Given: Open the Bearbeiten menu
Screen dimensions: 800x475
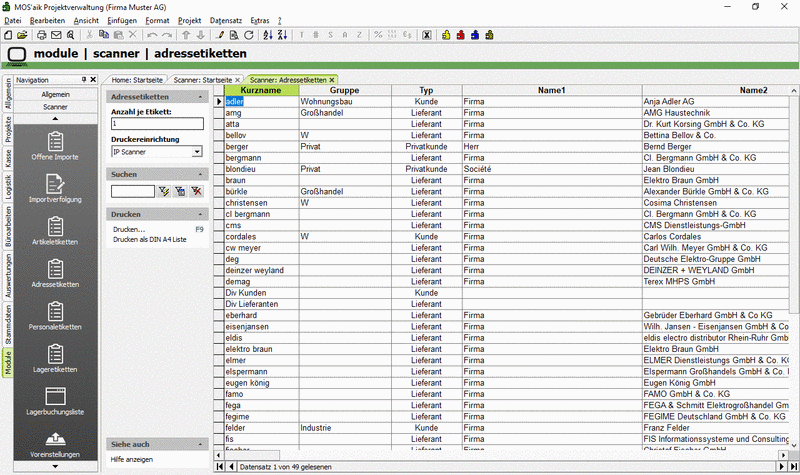Looking at the screenshot, I should (47, 20).
